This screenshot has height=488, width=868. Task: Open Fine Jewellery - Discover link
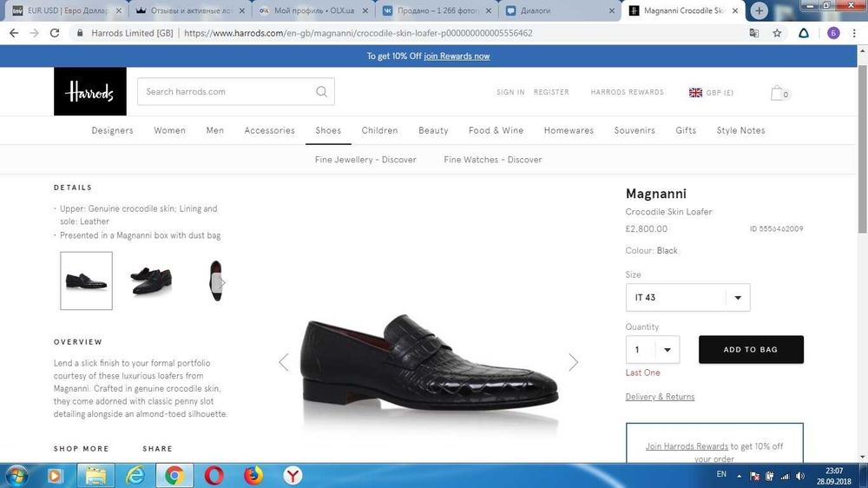365,160
